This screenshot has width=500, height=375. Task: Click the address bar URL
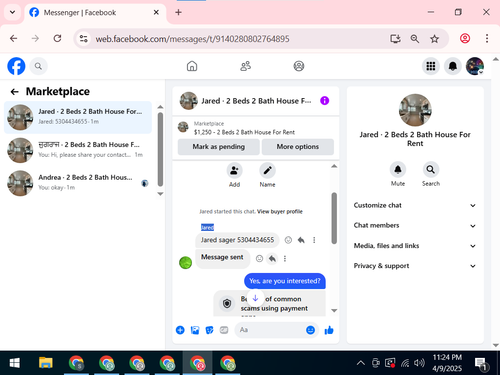(x=193, y=39)
